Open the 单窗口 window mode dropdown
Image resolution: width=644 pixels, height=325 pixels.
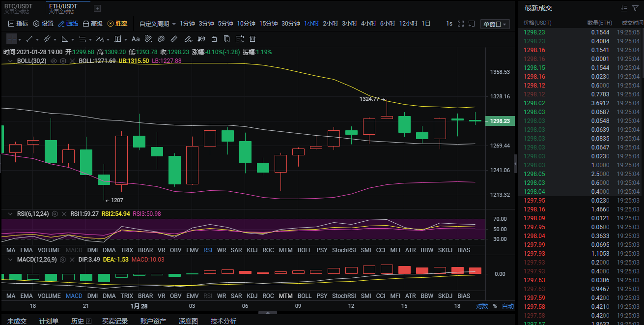click(x=495, y=23)
